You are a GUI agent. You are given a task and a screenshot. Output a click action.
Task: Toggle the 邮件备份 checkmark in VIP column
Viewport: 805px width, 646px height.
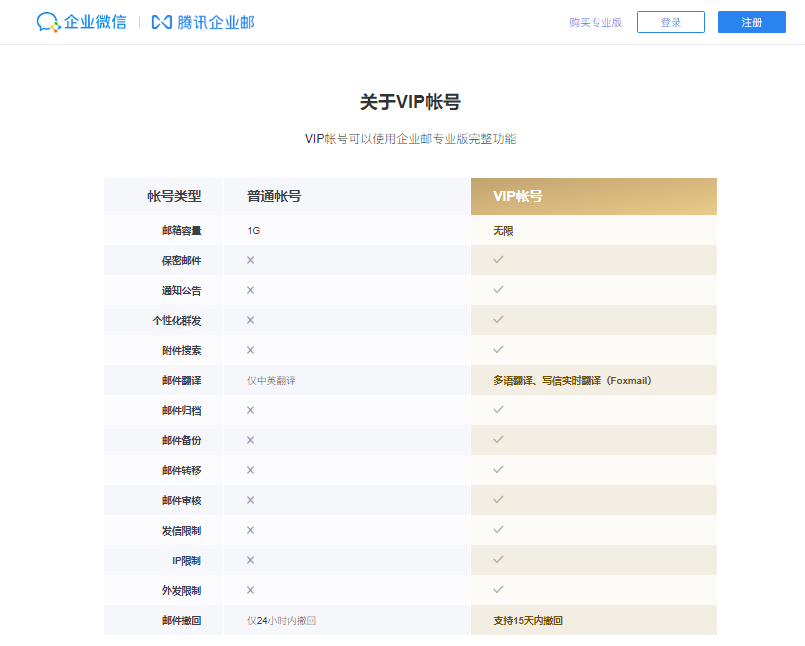497,440
